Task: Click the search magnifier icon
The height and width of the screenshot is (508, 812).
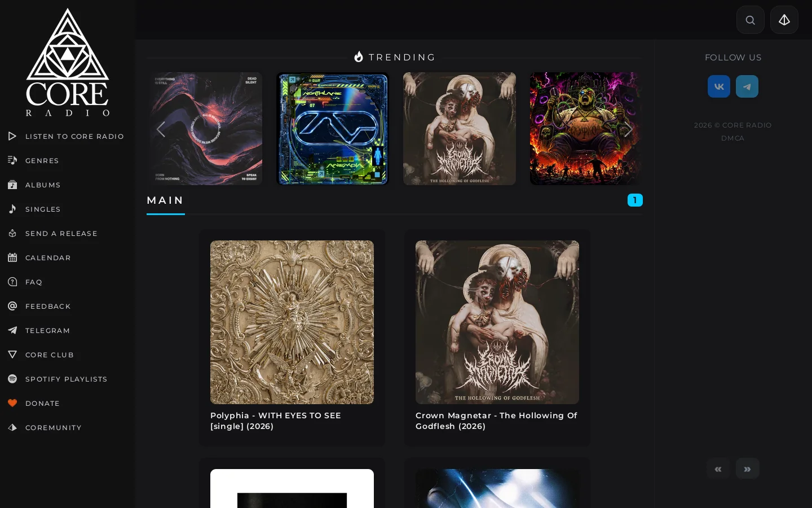Action: (751, 20)
